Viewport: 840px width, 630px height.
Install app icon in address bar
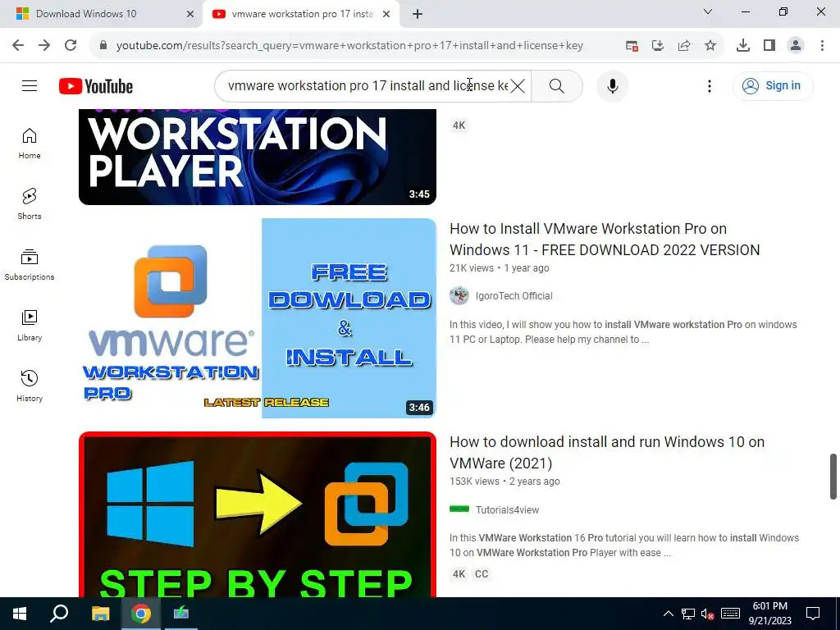pyautogui.click(x=658, y=46)
